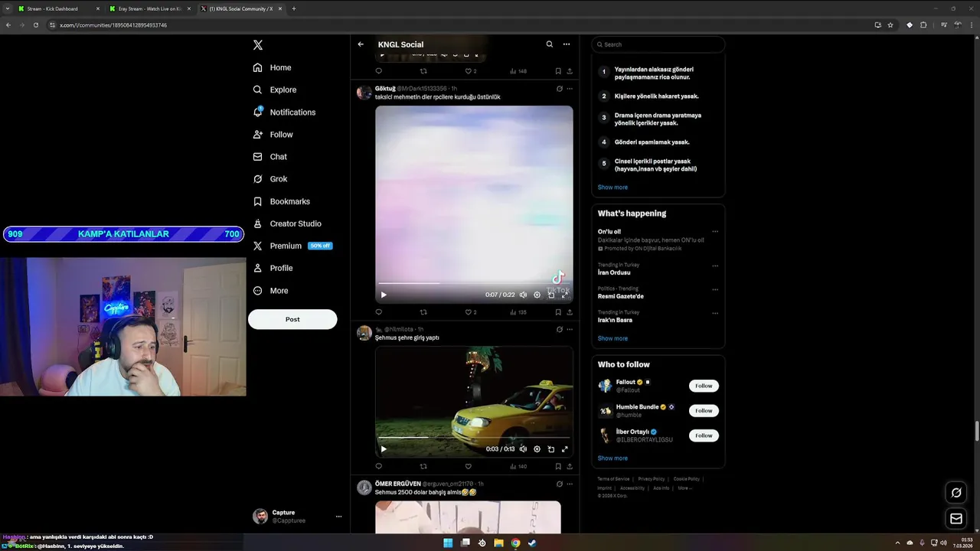Go to the Follow section
Viewport: 980px width, 551px height.
pyautogui.click(x=273, y=134)
